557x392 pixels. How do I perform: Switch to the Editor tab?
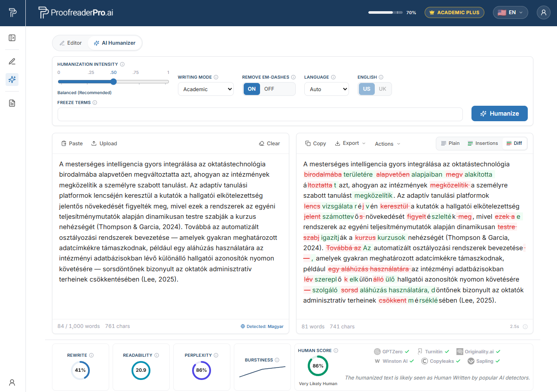[71, 43]
